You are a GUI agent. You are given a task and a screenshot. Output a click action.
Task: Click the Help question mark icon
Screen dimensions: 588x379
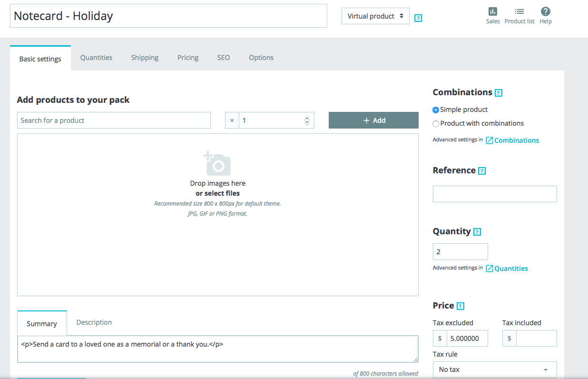[546, 12]
